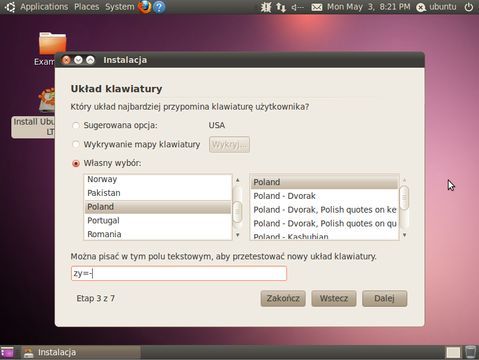479x360 pixels.
Task: Select Poland - Dvorak, Polish quotes on ke
Action: (x=324, y=210)
